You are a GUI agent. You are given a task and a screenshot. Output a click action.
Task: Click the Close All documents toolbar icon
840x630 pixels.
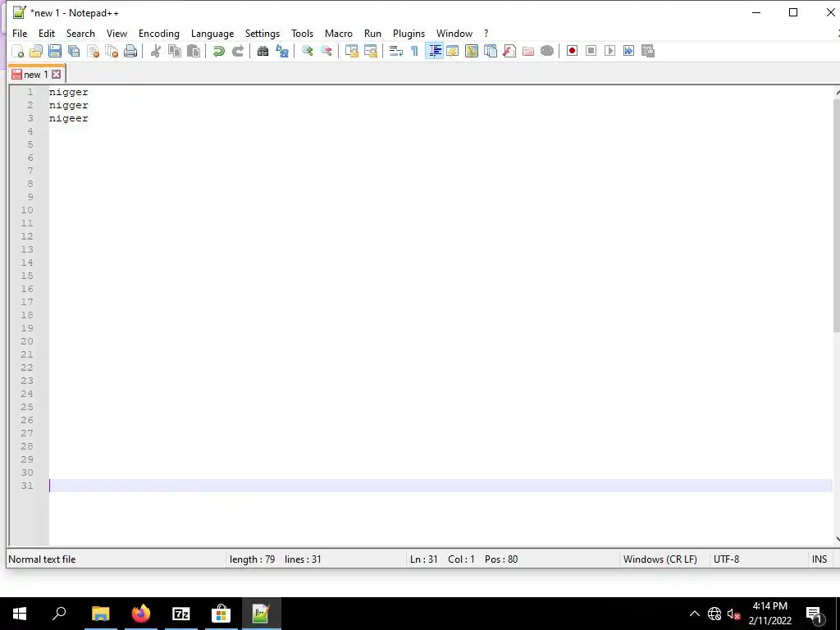112,51
